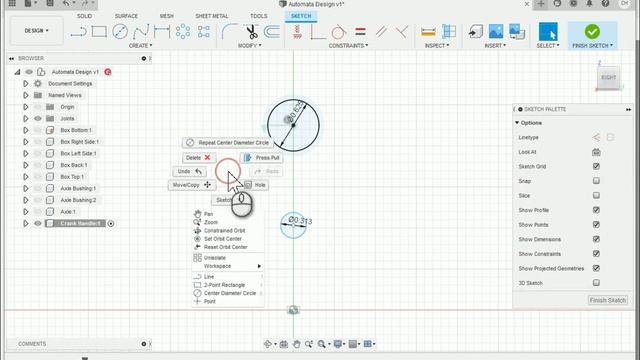
Task: Click Move/Copy in the marking menu
Action: click(x=191, y=185)
